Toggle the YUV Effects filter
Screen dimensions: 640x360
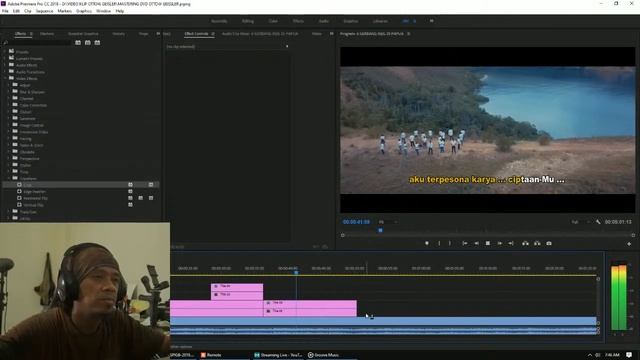[97, 42]
